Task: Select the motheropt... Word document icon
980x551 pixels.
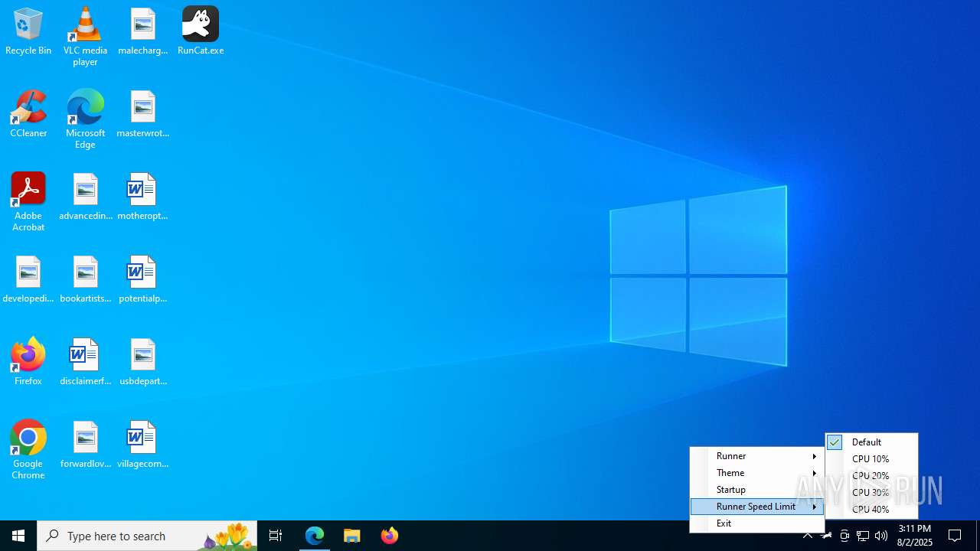Action: [142, 197]
